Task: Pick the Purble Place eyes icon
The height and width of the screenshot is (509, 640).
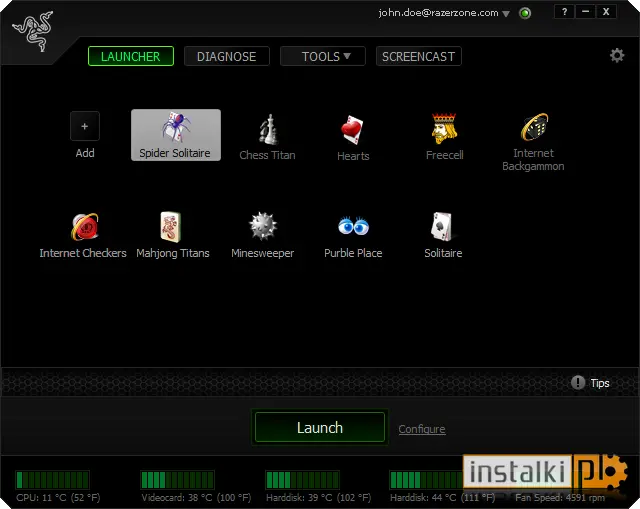Action: (353, 226)
